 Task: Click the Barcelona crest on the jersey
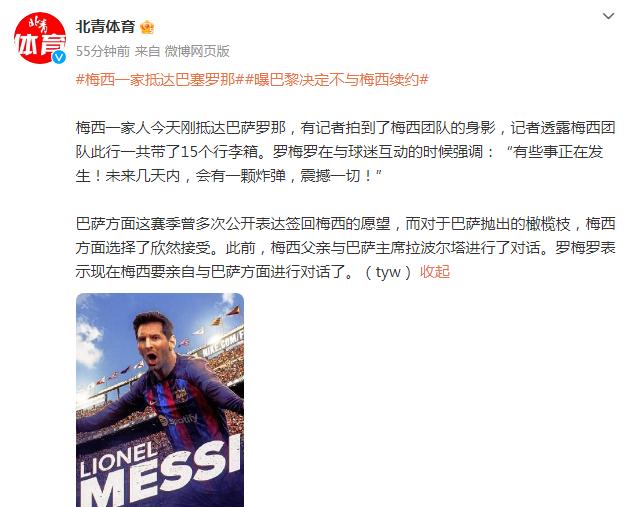(x=180, y=395)
